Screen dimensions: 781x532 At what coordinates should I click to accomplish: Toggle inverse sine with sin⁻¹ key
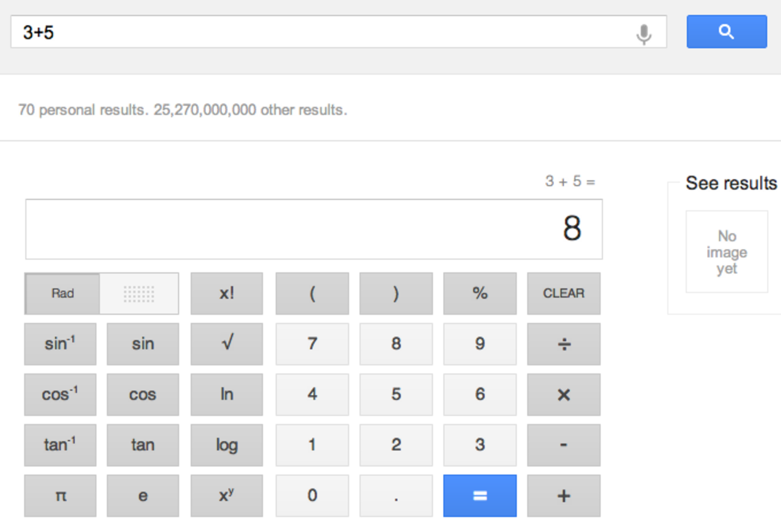(60, 343)
